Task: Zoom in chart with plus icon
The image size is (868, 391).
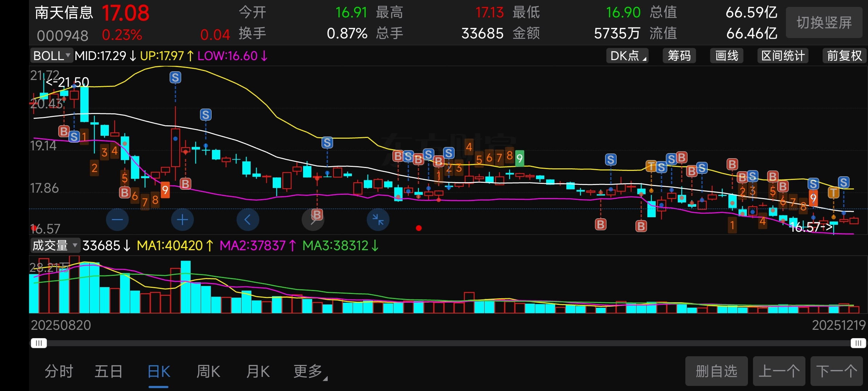Action: tap(182, 220)
